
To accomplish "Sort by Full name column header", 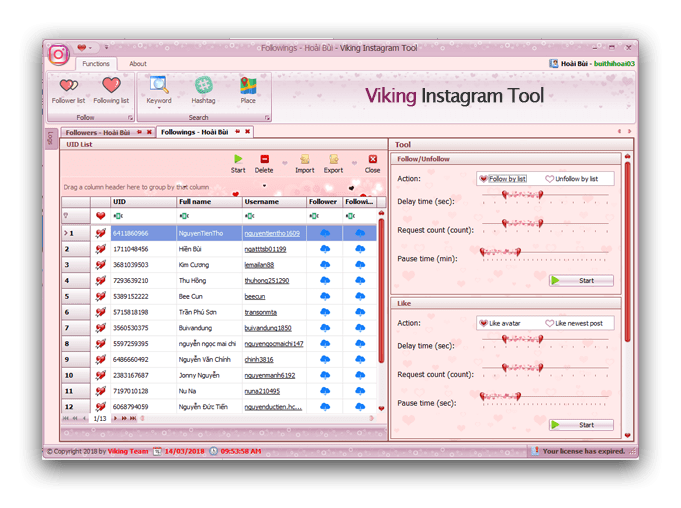I will [209, 202].
